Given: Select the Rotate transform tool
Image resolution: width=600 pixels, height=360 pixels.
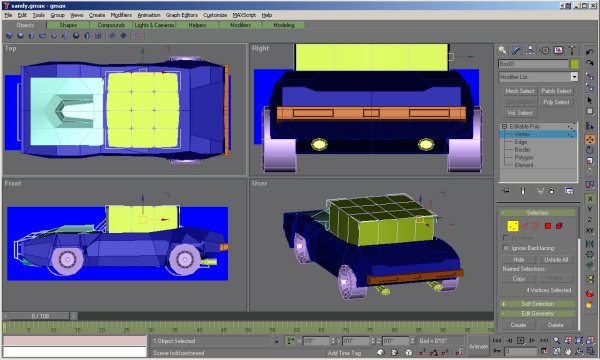Looking at the screenshot, I should 590,150.
